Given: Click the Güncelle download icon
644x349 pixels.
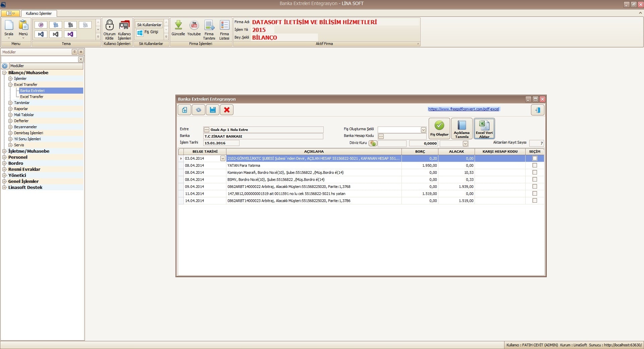Looking at the screenshot, I should pyautogui.click(x=178, y=25).
